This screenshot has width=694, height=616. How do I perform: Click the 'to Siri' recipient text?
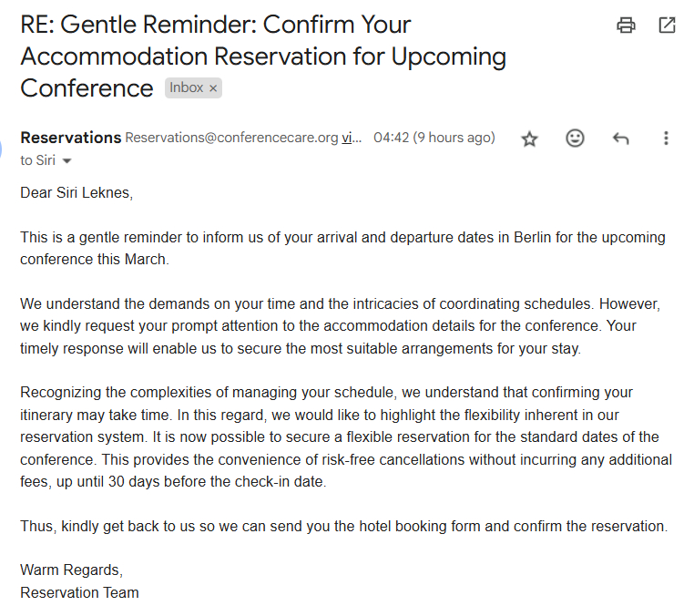tap(37, 160)
